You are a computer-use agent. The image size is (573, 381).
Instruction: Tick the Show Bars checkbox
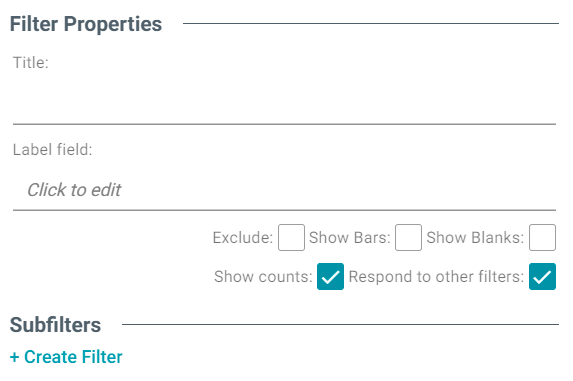pyautogui.click(x=408, y=237)
